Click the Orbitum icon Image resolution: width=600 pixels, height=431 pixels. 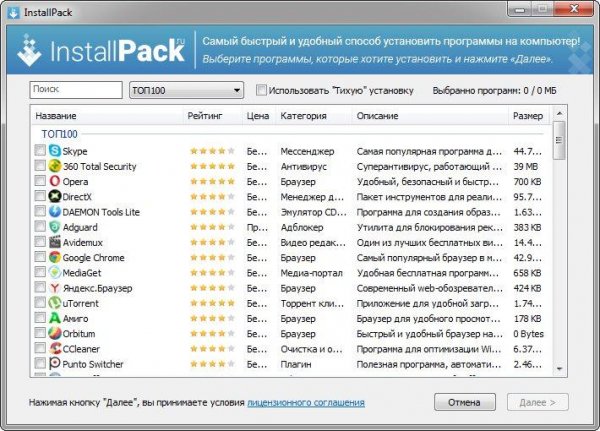[55, 333]
